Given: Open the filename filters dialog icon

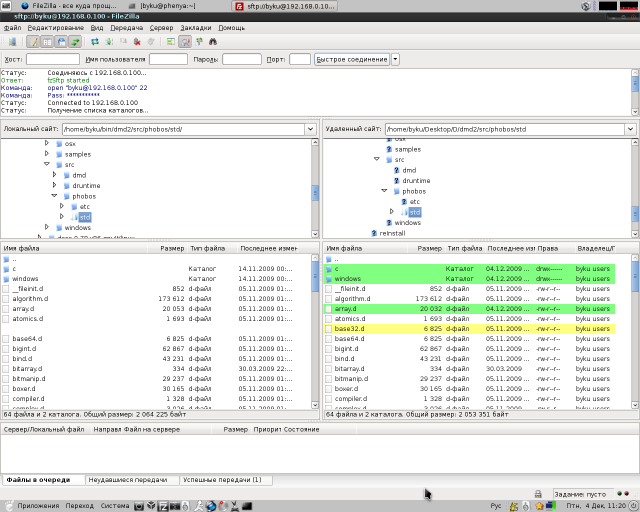Looking at the screenshot, I should click(x=171, y=42).
